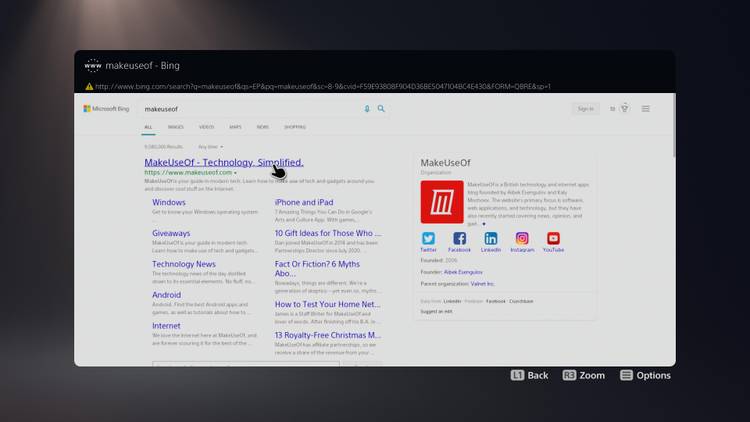This screenshot has height=422, width=750.
Task: Expand the Any time filter dropdown
Action: [211, 146]
